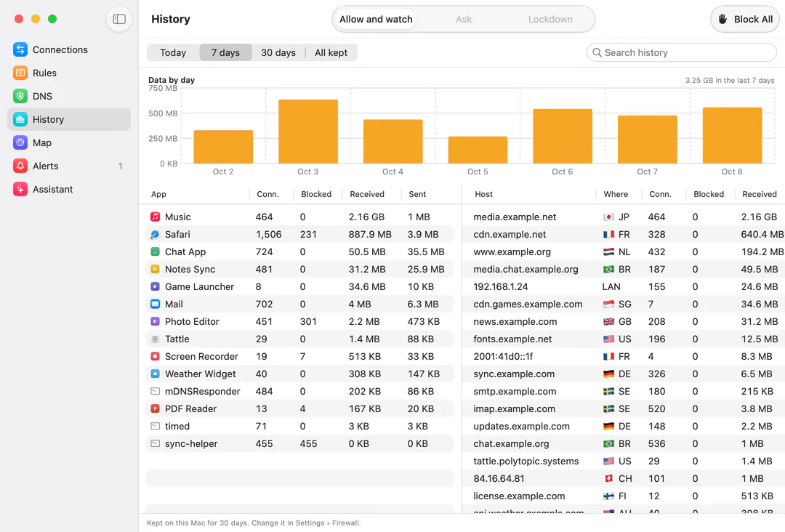The height and width of the screenshot is (532, 785).
Task: Select the Oct 5 bar in chart
Action: point(478,150)
